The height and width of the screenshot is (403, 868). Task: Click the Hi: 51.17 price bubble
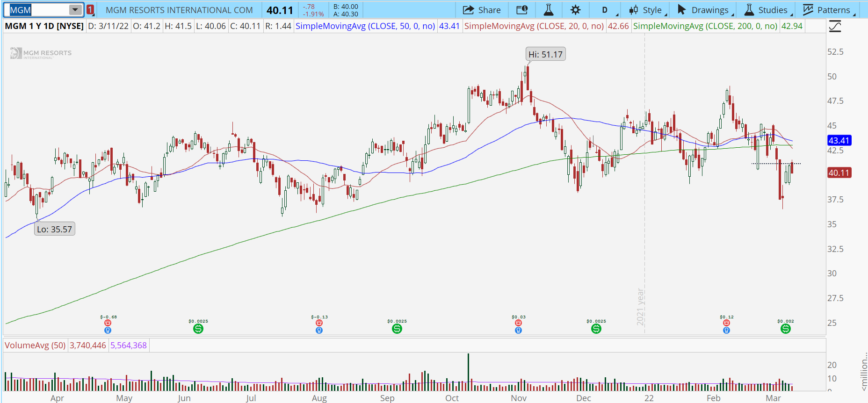(545, 54)
